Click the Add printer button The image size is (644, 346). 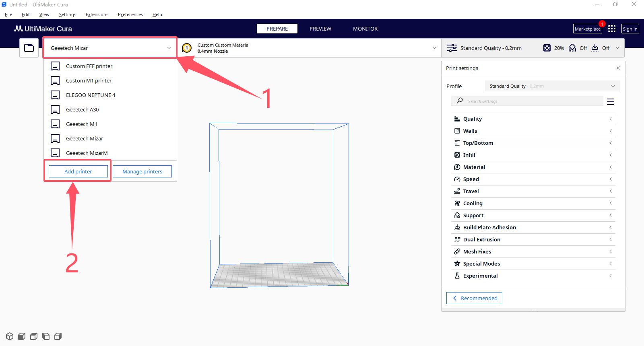78,171
